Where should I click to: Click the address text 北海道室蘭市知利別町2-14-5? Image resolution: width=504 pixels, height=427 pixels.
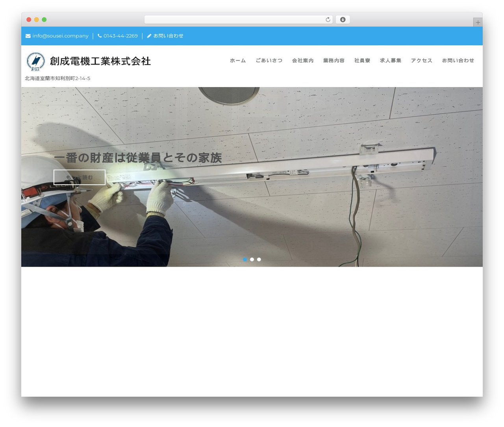pos(57,78)
